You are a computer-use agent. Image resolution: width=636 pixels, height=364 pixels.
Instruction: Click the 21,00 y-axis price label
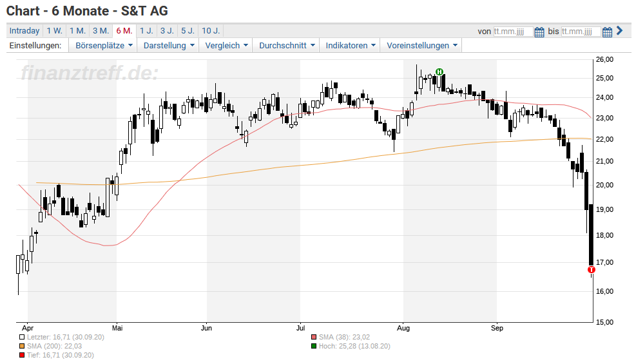pos(604,161)
